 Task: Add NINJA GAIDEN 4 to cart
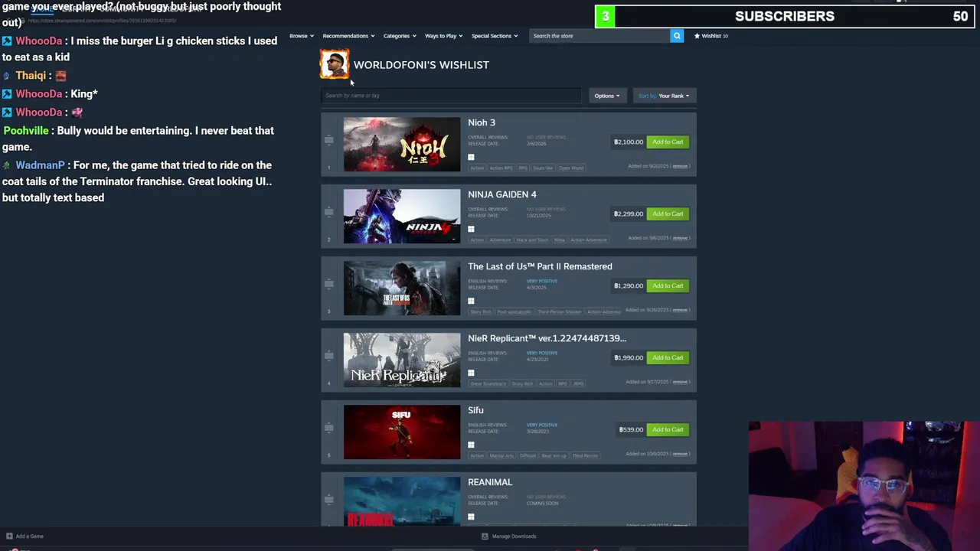click(x=668, y=214)
